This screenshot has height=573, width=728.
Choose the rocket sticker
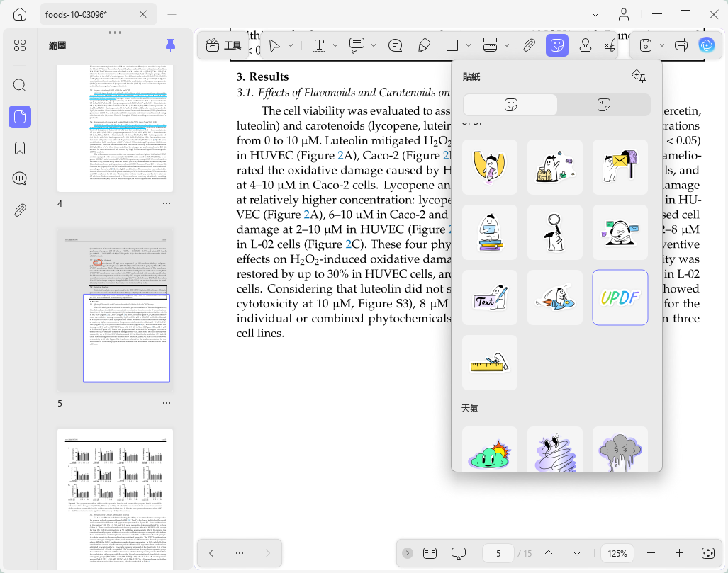tap(555, 297)
